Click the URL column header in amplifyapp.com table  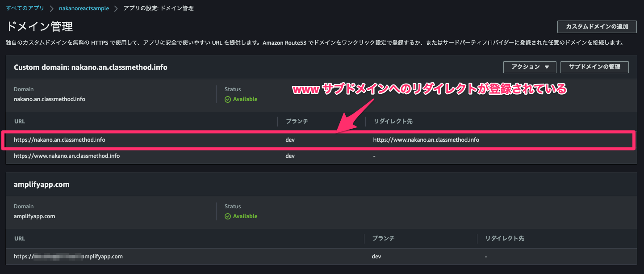pos(20,239)
